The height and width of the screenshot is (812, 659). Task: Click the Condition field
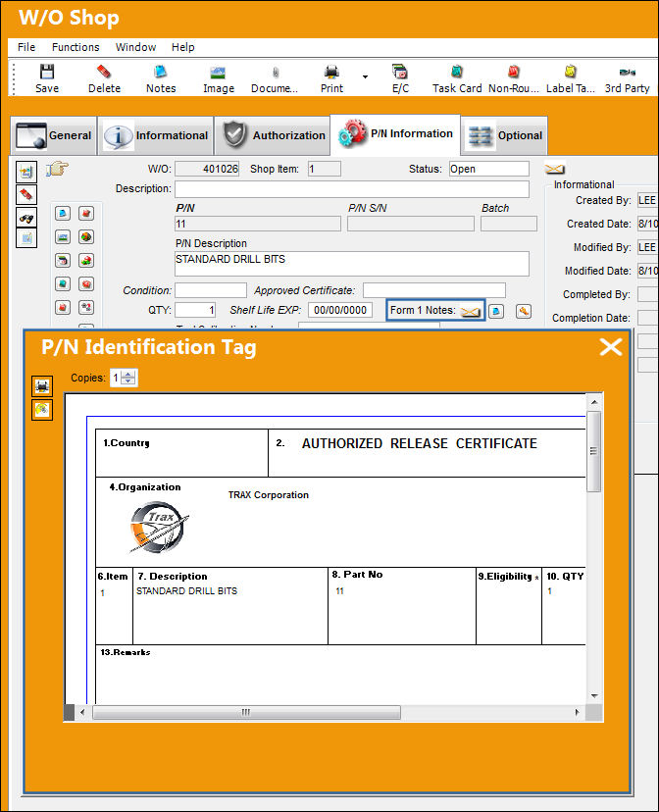211,290
